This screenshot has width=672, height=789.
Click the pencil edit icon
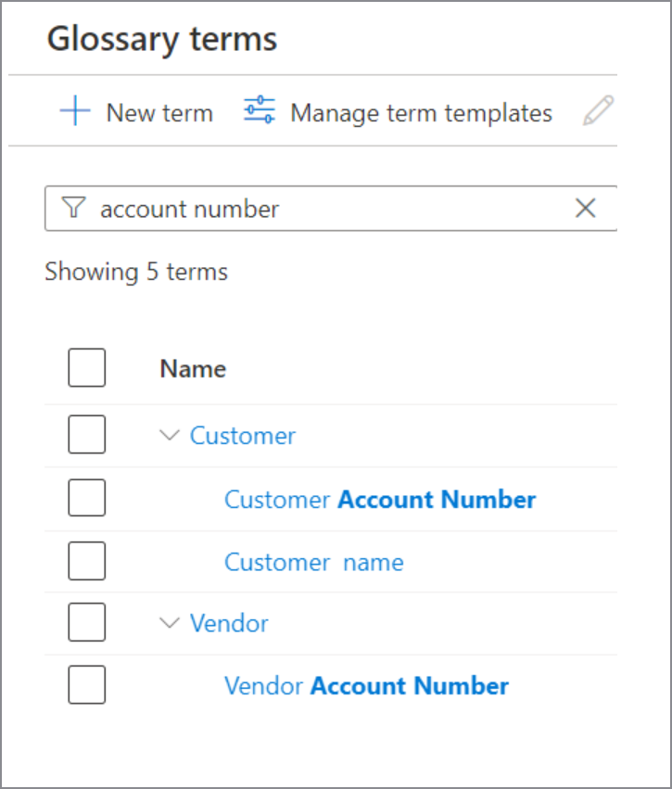click(598, 112)
